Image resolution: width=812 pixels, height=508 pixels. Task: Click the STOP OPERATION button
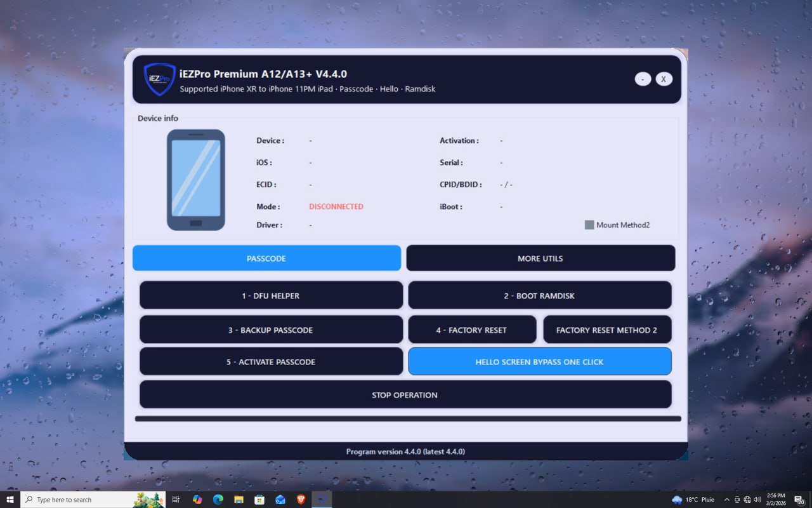(405, 394)
